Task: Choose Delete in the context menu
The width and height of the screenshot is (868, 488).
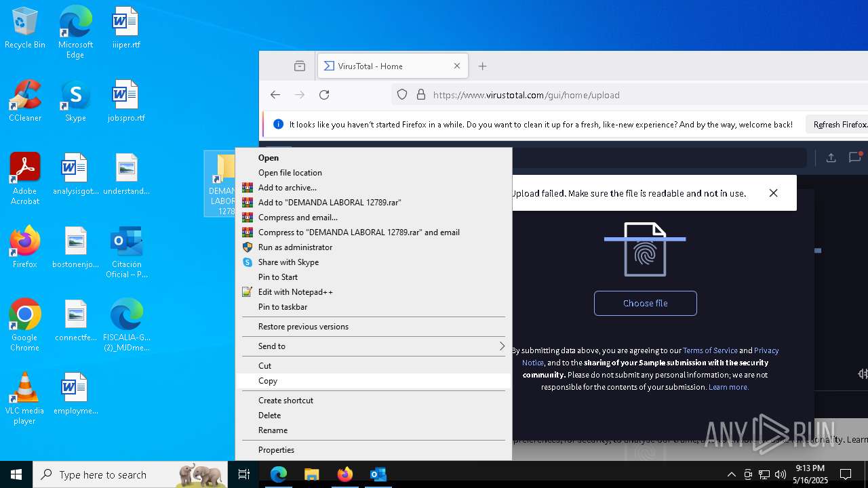Action: [x=374, y=415]
